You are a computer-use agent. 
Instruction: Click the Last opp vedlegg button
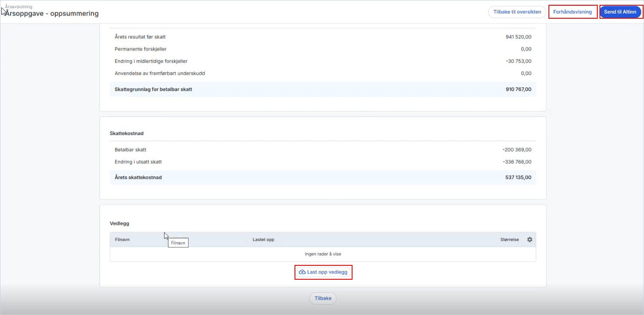[323, 272]
